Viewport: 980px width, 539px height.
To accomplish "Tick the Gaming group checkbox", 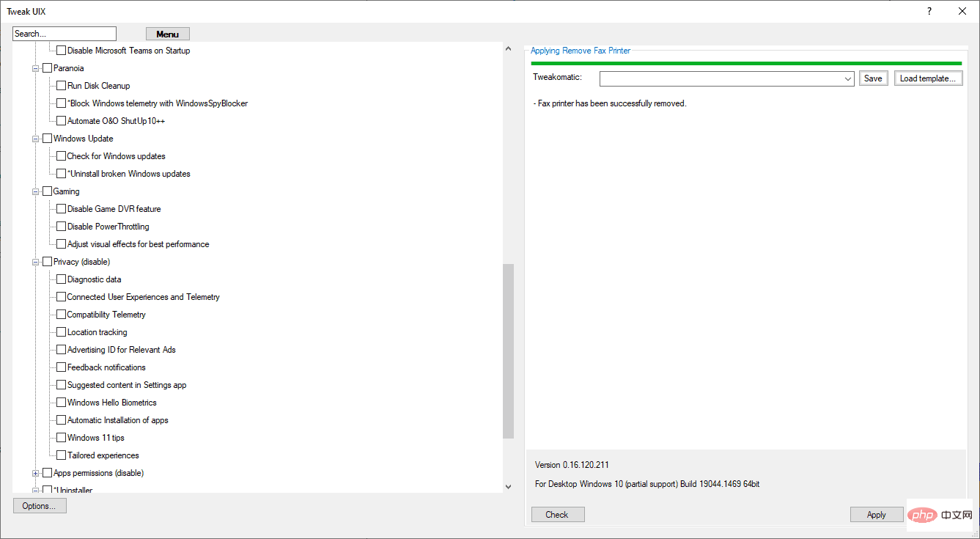I will coord(47,191).
